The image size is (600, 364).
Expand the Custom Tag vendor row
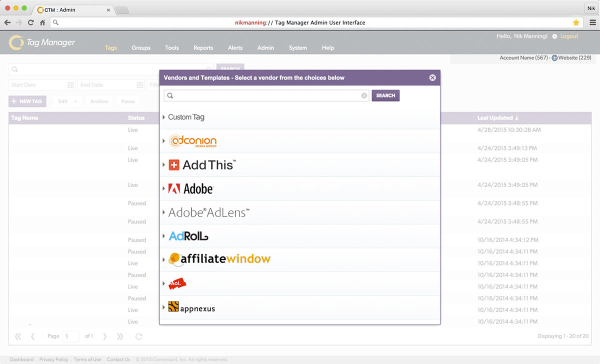click(164, 117)
